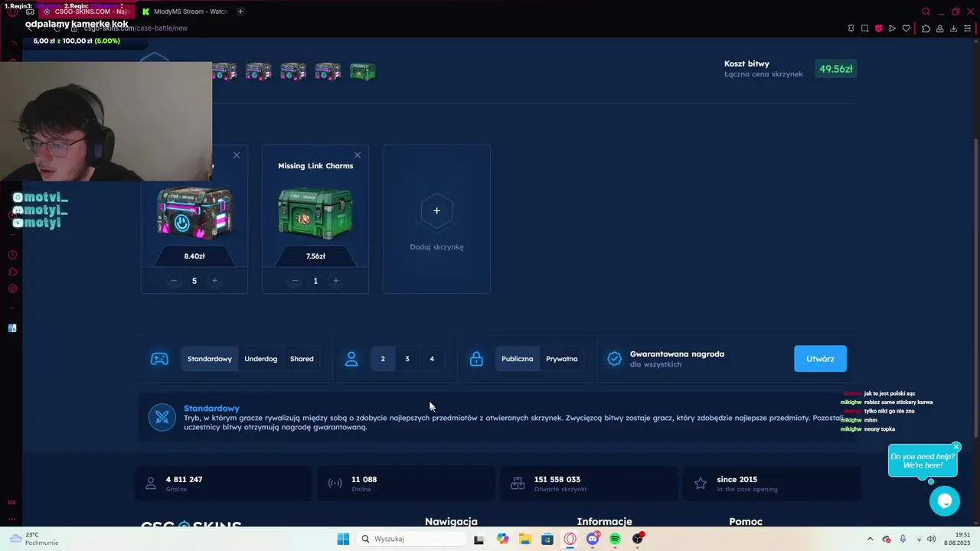This screenshot has height=551, width=980.
Task: Click the 49.56zł battle cost badge
Action: [835, 69]
